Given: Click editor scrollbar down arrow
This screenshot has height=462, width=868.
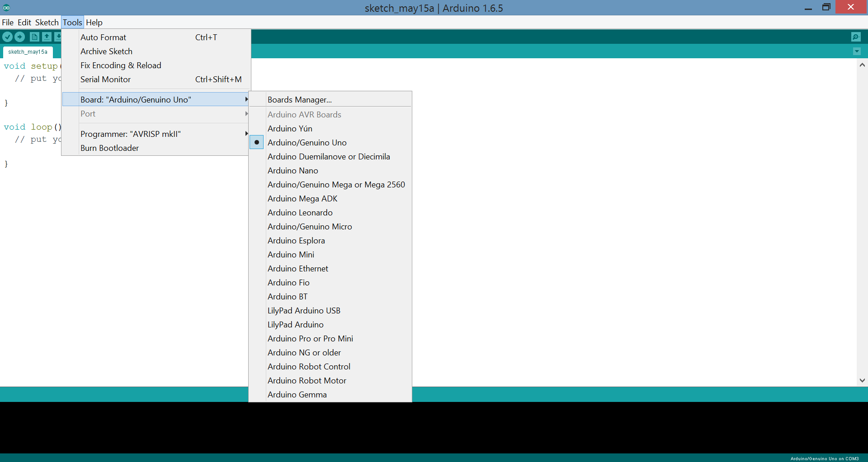Looking at the screenshot, I should (x=862, y=380).
